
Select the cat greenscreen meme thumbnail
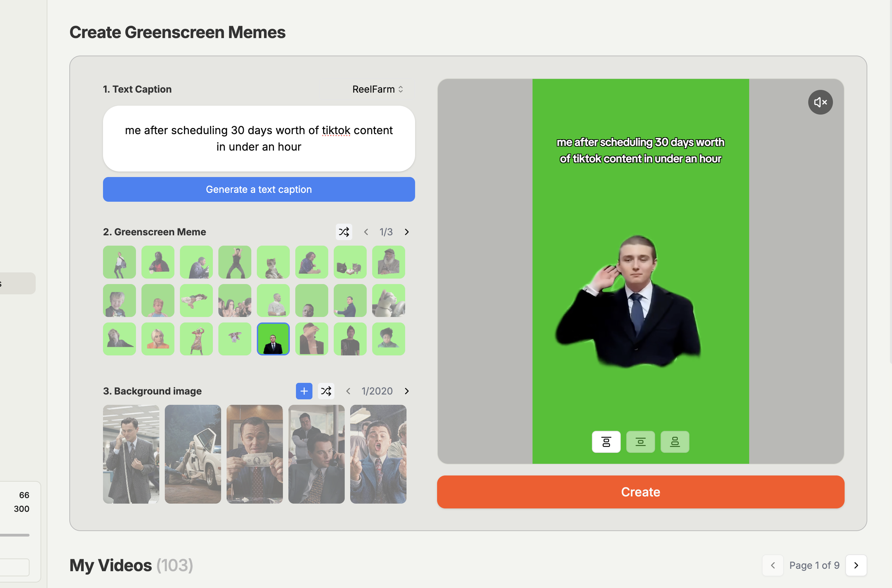pos(273,262)
